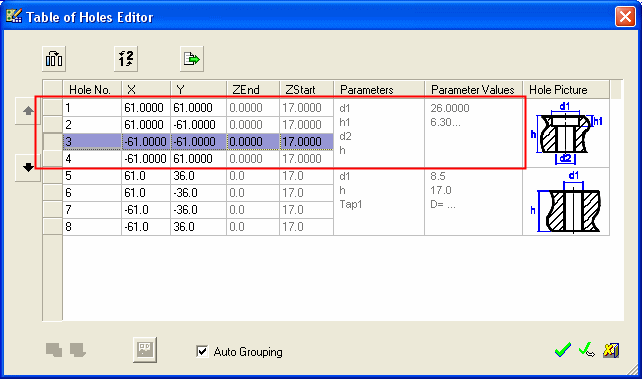Image resolution: width=642 pixels, height=379 pixels.
Task: Click the renumber holes 1-2 icon
Action: click(126, 59)
